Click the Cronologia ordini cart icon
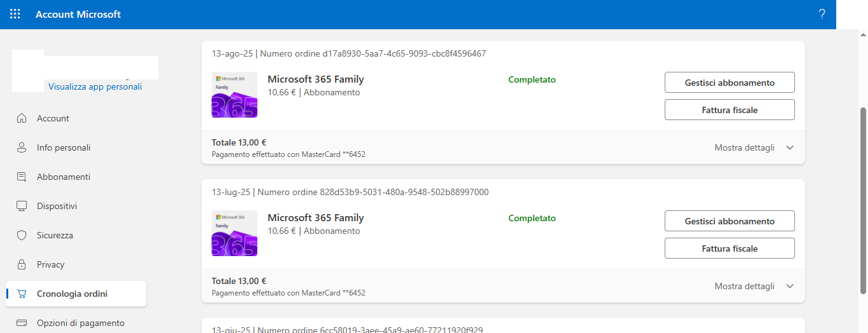Screen dimensions: 868x333 (22, 294)
